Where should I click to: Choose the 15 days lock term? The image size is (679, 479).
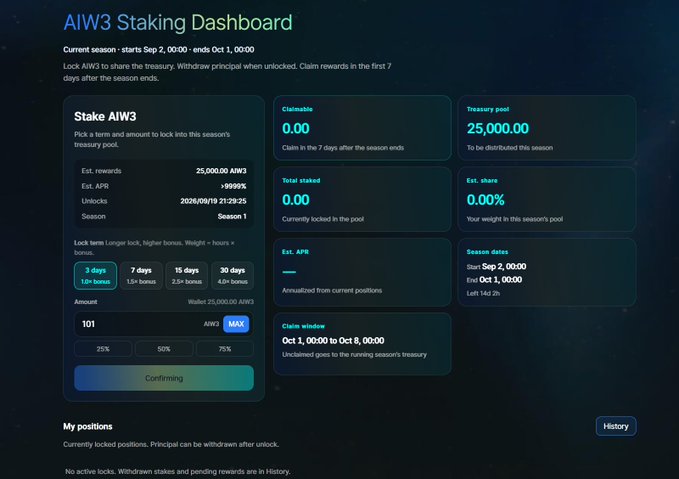[187, 275]
